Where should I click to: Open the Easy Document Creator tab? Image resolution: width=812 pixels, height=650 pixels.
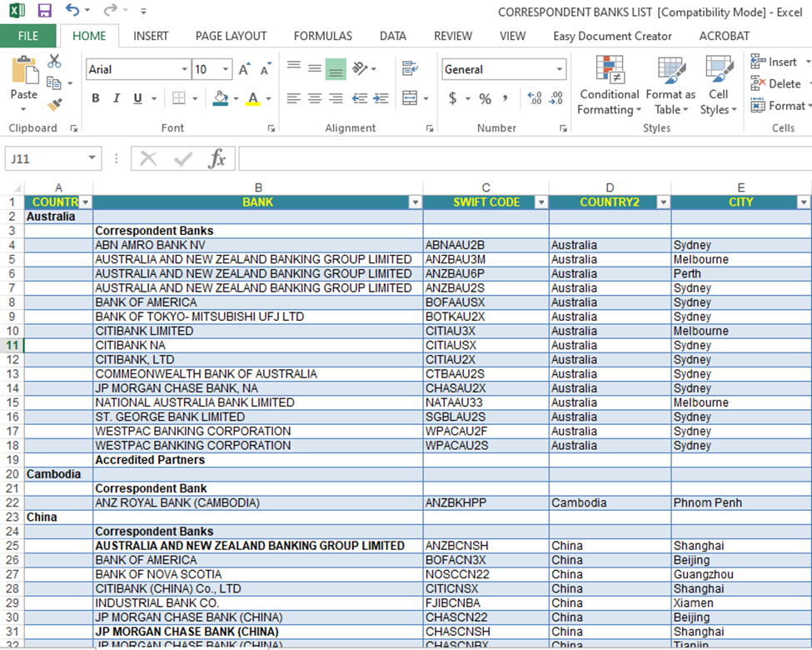tap(612, 36)
